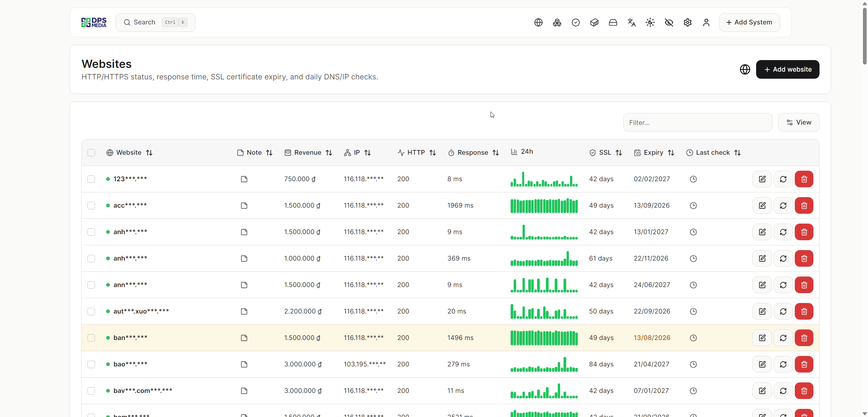The height and width of the screenshot is (417, 868).
Task: Open website 123***.***
Action: coord(130,179)
